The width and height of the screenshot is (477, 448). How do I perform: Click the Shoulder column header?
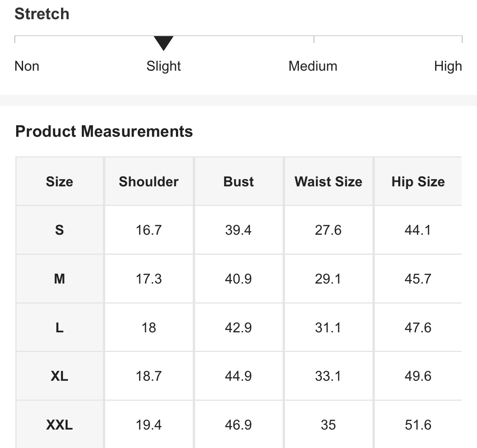(149, 181)
